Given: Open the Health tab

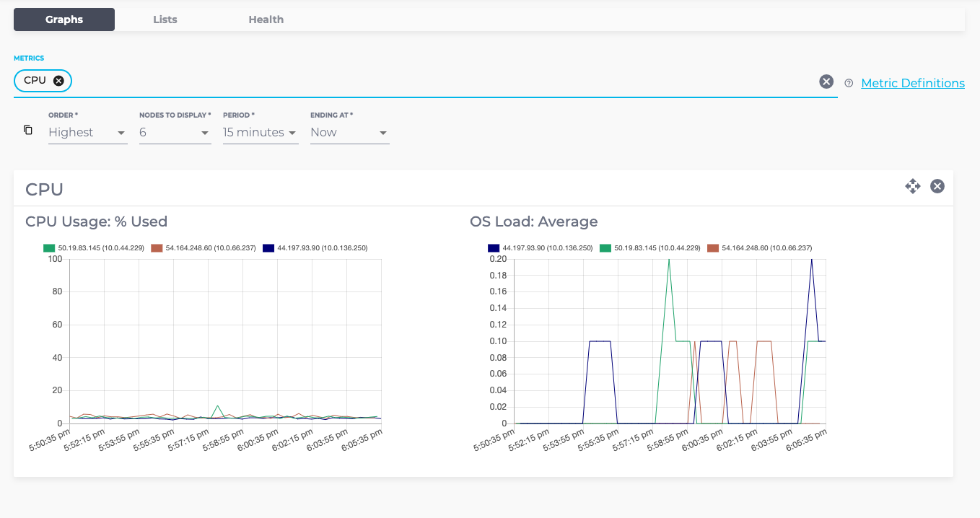Looking at the screenshot, I should coord(266,19).
